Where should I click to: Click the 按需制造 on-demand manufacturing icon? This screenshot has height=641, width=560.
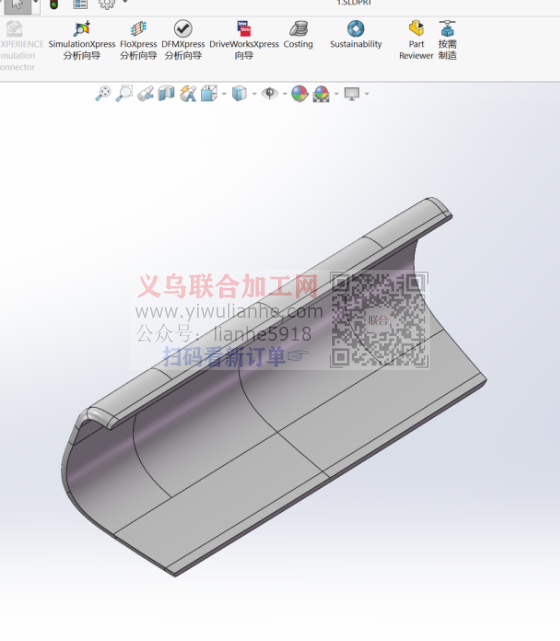(x=447, y=40)
